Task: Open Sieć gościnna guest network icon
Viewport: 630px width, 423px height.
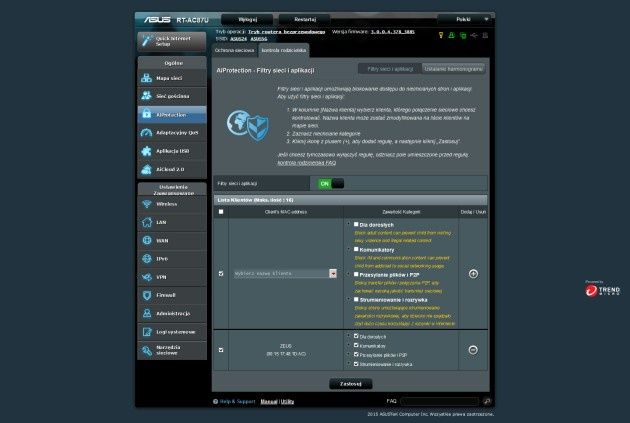Action: pos(147,96)
